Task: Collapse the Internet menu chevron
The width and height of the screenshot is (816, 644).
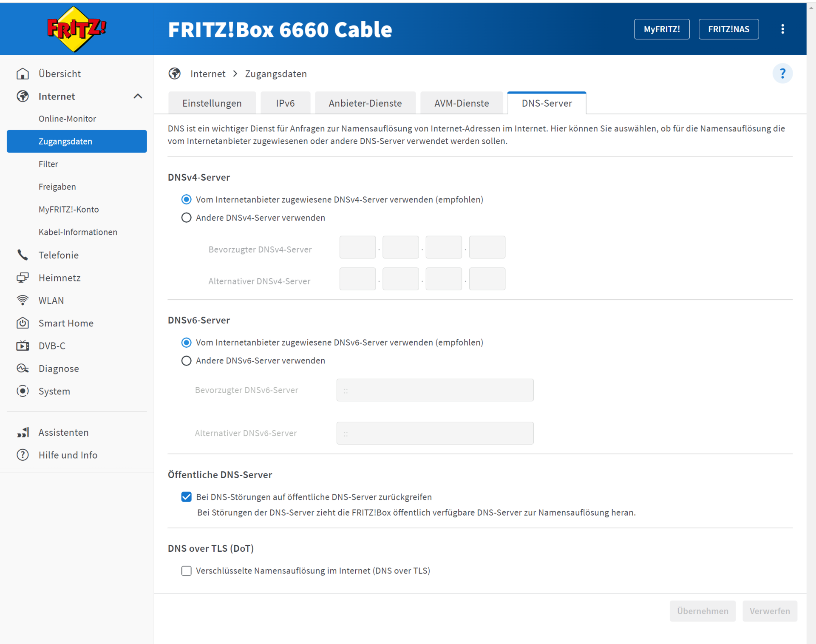Action: (138, 96)
